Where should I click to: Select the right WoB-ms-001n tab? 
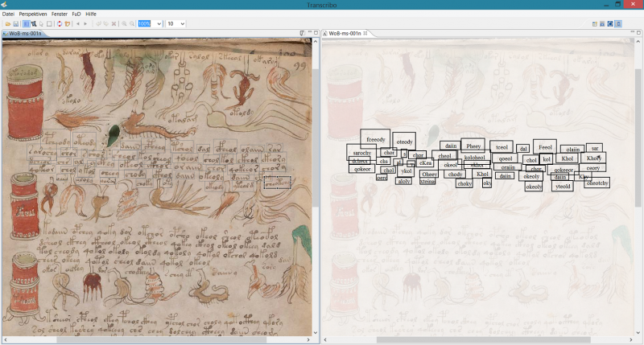(345, 33)
